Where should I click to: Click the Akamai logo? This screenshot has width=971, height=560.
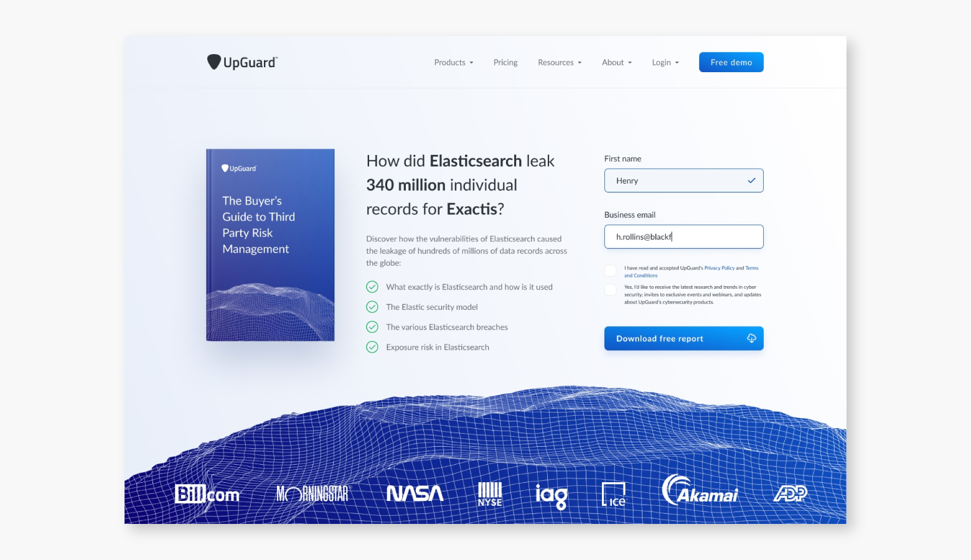(700, 490)
